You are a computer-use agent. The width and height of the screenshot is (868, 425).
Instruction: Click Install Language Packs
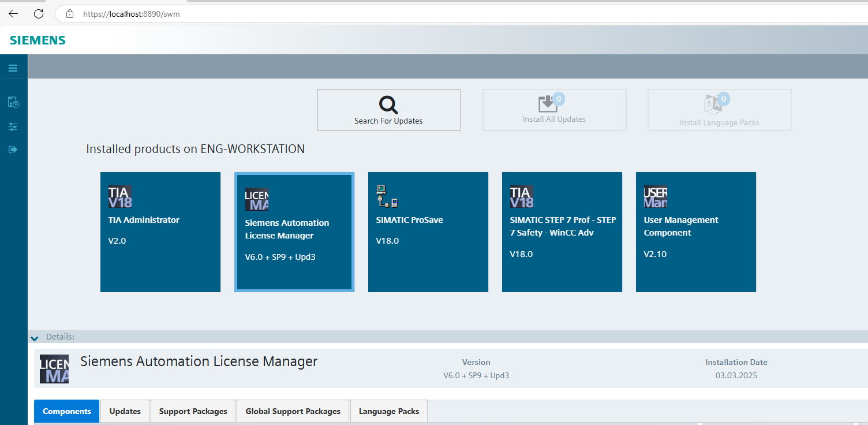(x=719, y=110)
